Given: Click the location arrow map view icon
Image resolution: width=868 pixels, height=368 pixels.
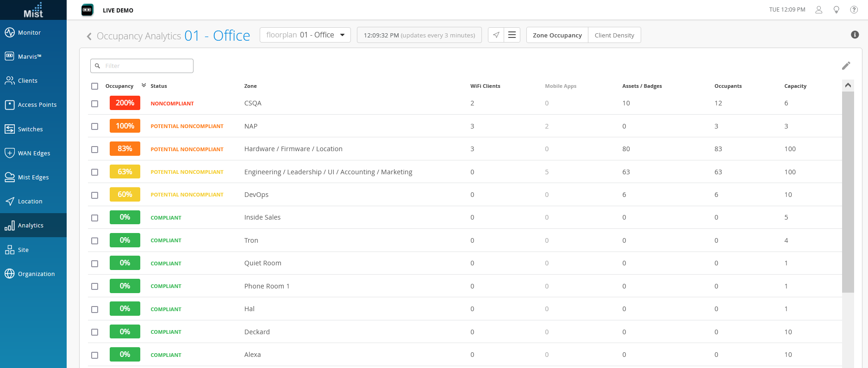Looking at the screenshot, I should 496,35.
